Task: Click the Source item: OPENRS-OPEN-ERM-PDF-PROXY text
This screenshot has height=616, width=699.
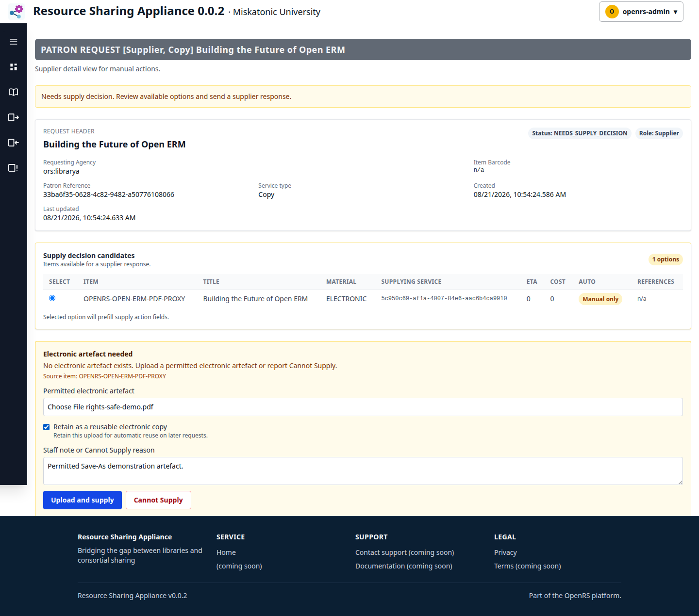Action: [104, 376]
